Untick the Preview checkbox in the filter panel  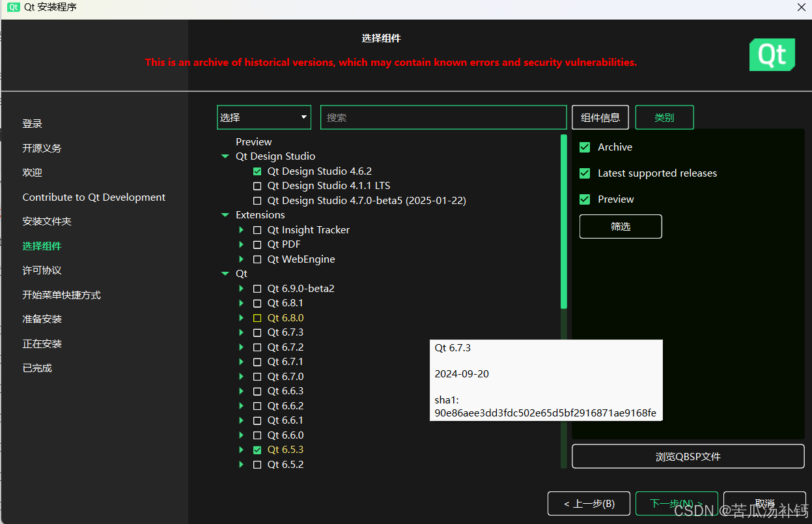click(x=585, y=199)
